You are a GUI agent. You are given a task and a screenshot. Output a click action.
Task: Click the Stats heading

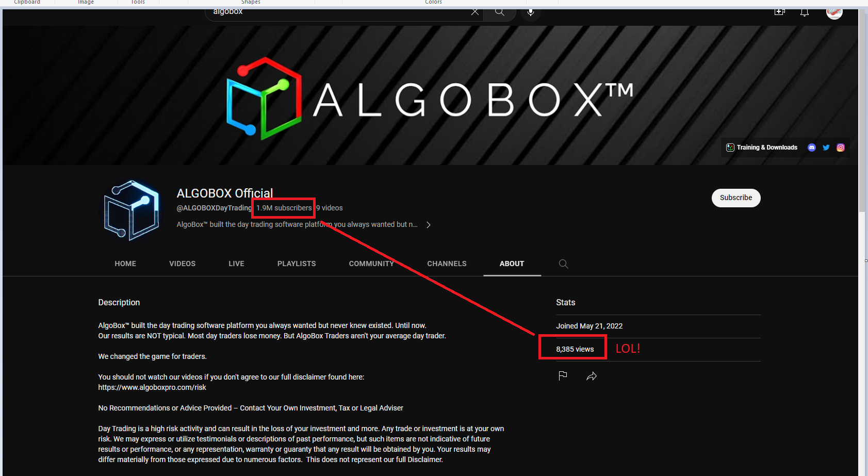click(x=565, y=303)
